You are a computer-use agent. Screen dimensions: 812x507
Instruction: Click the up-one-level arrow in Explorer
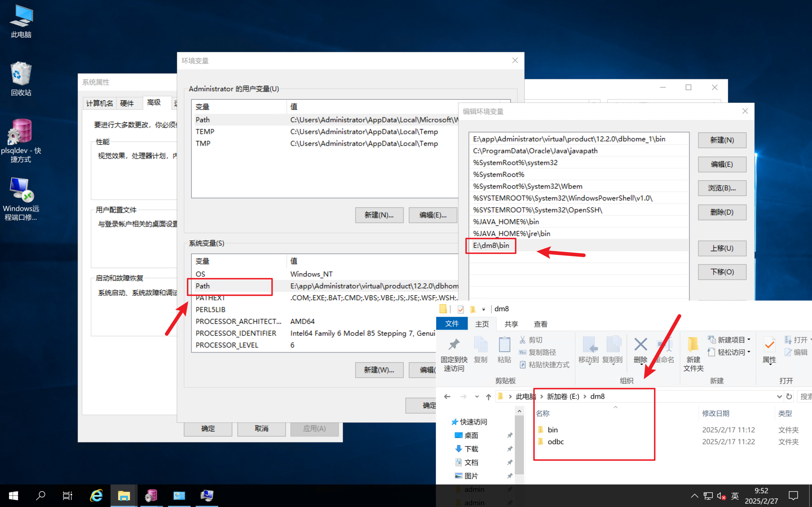click(488, 396)
